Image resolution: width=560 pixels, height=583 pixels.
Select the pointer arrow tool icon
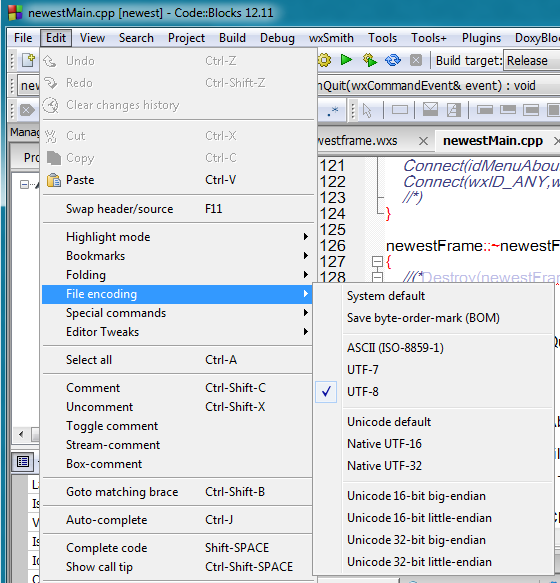(367, 110)
